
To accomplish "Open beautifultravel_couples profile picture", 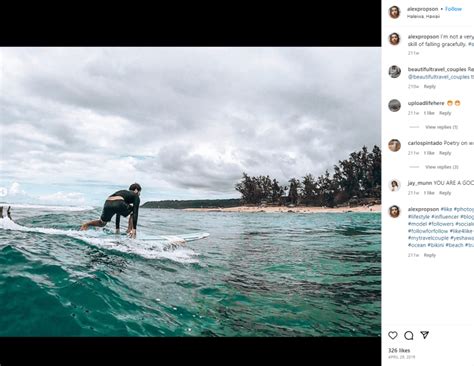I will (394, 72).
